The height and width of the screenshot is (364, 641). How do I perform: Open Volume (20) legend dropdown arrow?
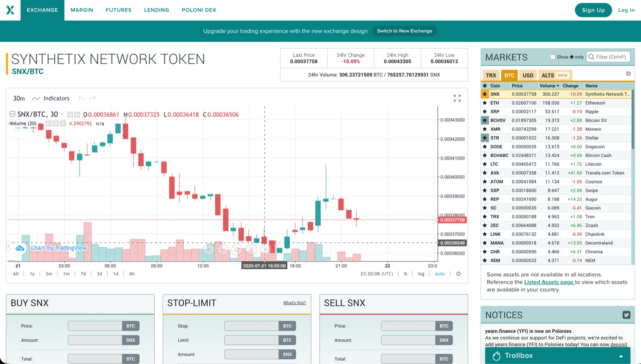point(40,123)
